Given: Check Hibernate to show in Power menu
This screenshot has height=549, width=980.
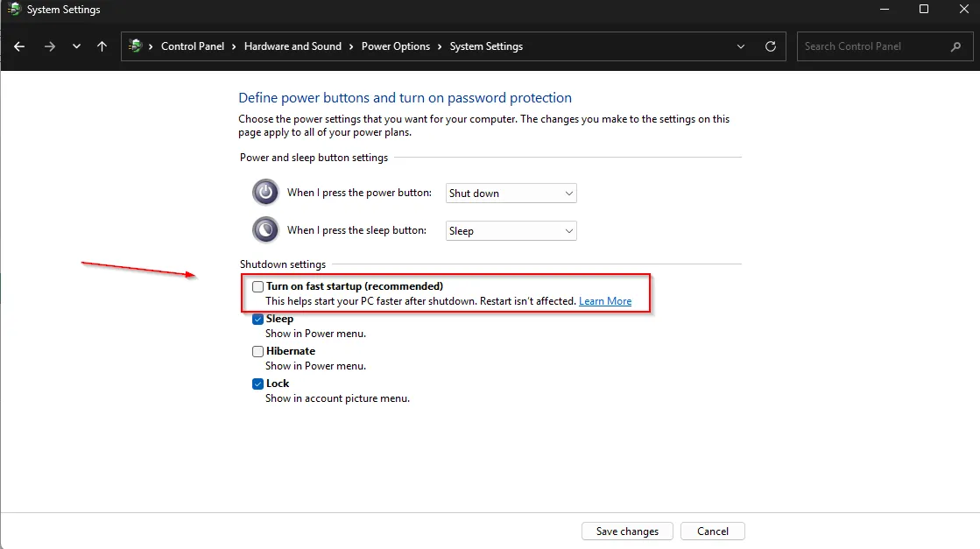Looking at the screenshot, I should 257,351.
